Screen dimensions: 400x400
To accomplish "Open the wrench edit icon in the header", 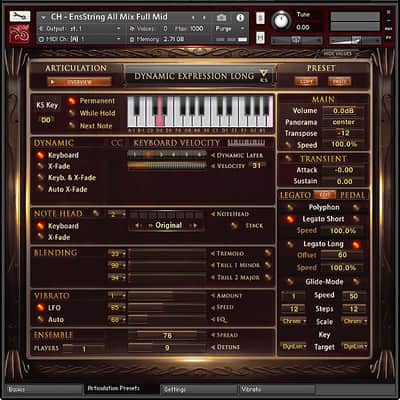I will pyautogui.click(x=20, y=16).
